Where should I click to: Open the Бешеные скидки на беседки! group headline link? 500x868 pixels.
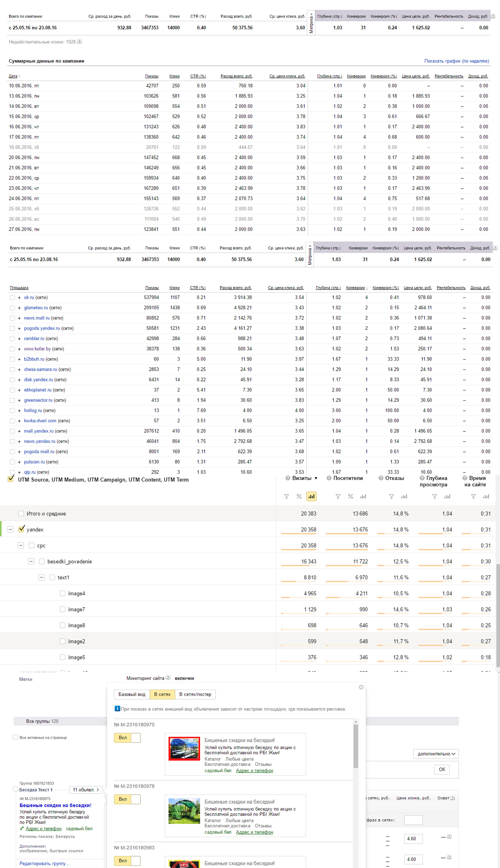[55, 805]
